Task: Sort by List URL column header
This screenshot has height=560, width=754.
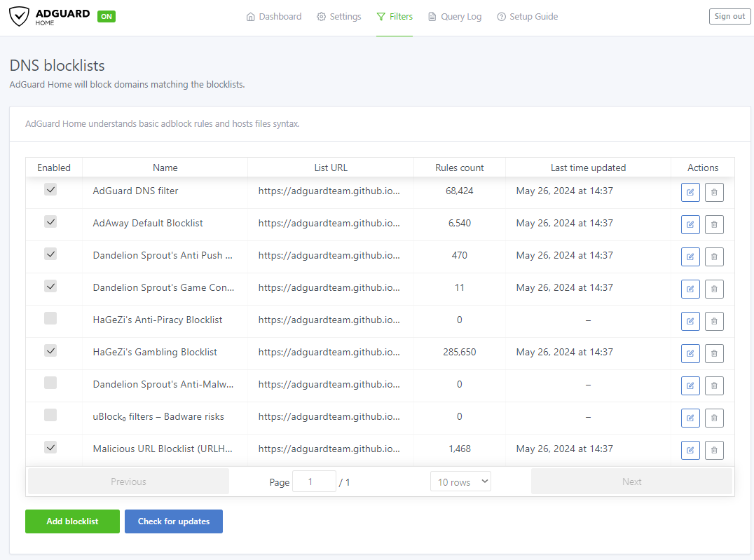Action: tap(331, 168)
